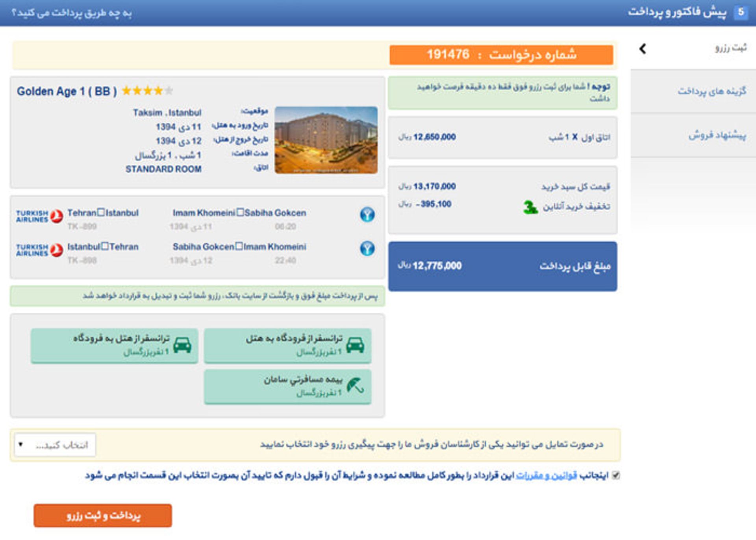Viewport: 756px width, 540px height.
Task: Open the sales expert selection dropdown
Action: coord(55,445)
